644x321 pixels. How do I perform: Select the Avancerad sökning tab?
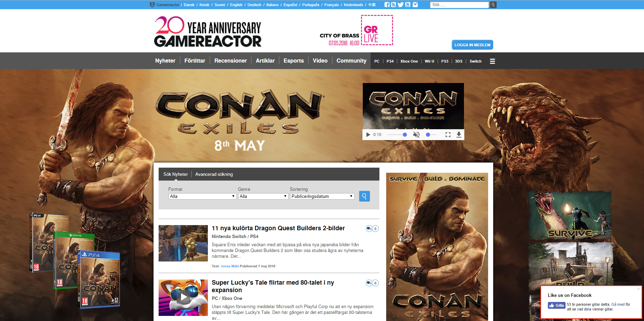pos(214,174)
